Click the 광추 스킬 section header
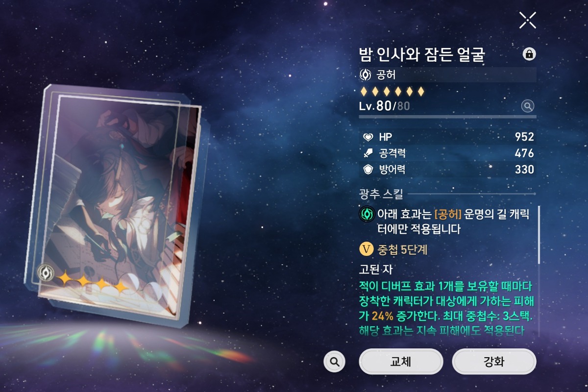588x392 pixels. pyautogui.click(x=381, y=195)
